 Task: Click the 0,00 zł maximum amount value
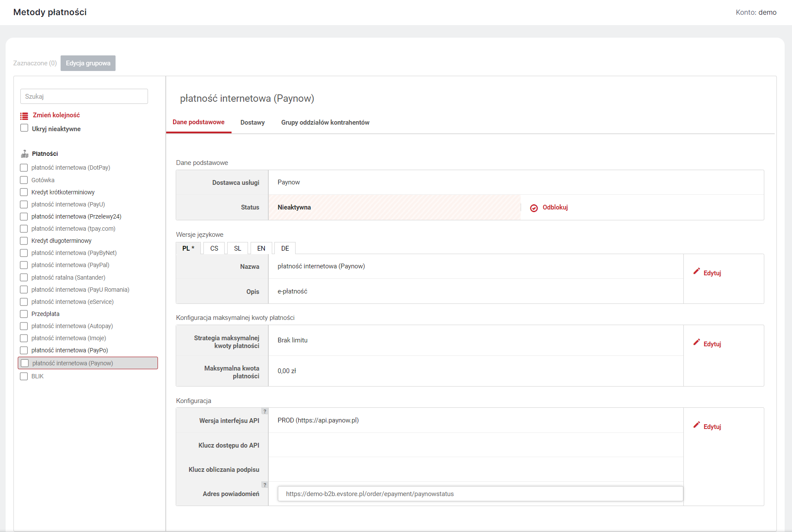287,371
